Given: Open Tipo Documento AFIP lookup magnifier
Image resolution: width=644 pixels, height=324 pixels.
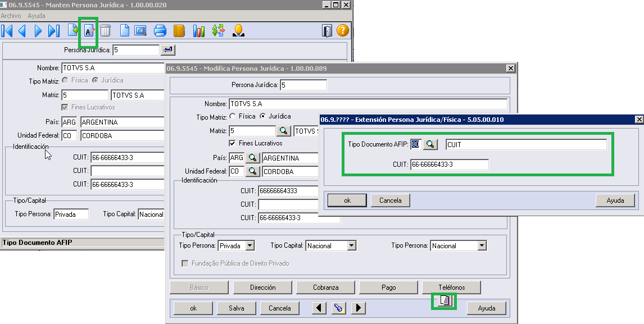Looking at the screenshot, I should pyautogui.click(x=430, y=144).
